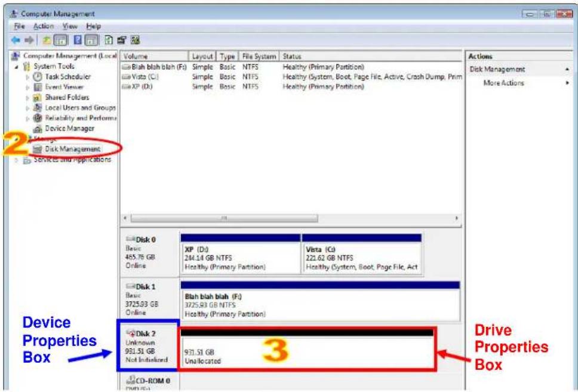578x392 pixels.
Task: Open the View menu
Action: pyautogui.click(x=70, y=26)
